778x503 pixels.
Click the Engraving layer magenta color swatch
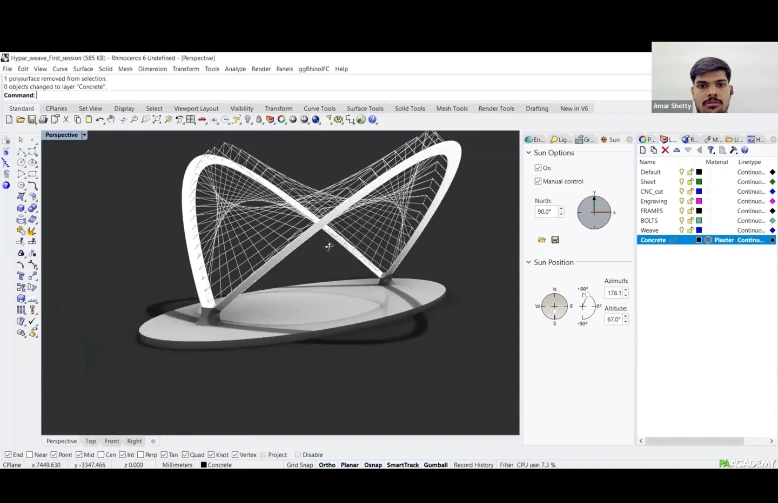pos(699,201)
